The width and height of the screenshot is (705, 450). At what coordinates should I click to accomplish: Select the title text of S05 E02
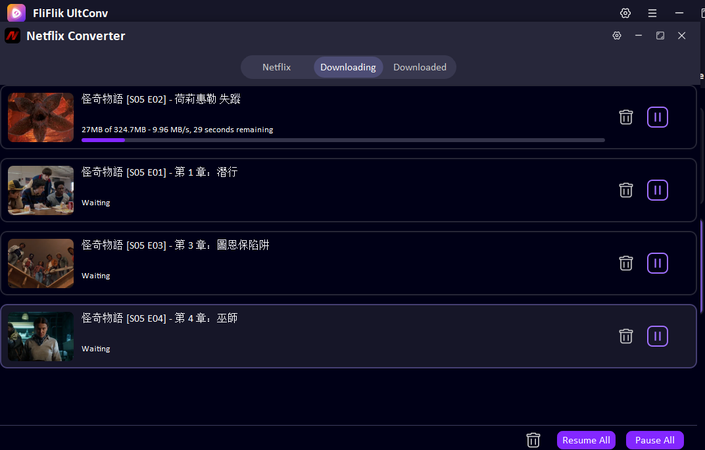[161, 99]
